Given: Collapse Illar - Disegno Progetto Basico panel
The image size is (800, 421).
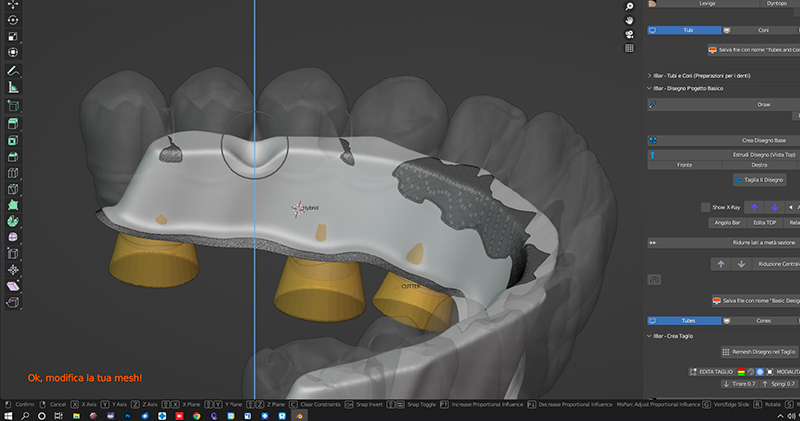Looking at the screenshot, I should 650,88.
